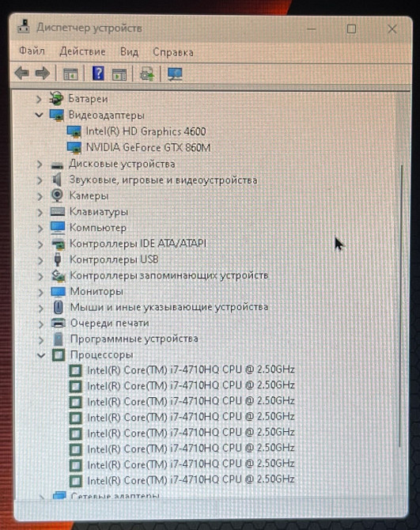Collapse the Процессоры category

click(41, 355)
